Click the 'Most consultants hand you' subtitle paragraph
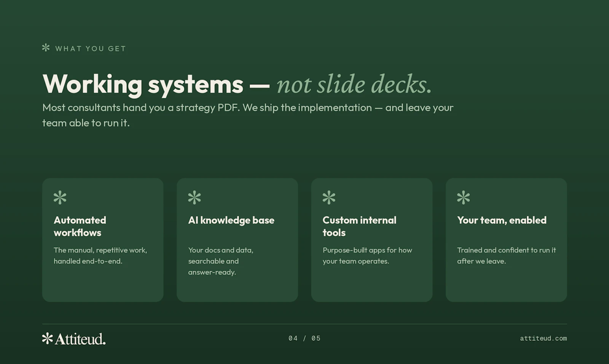Image resolution: width=609 pixels, height=364 pixels. [248, 115]
